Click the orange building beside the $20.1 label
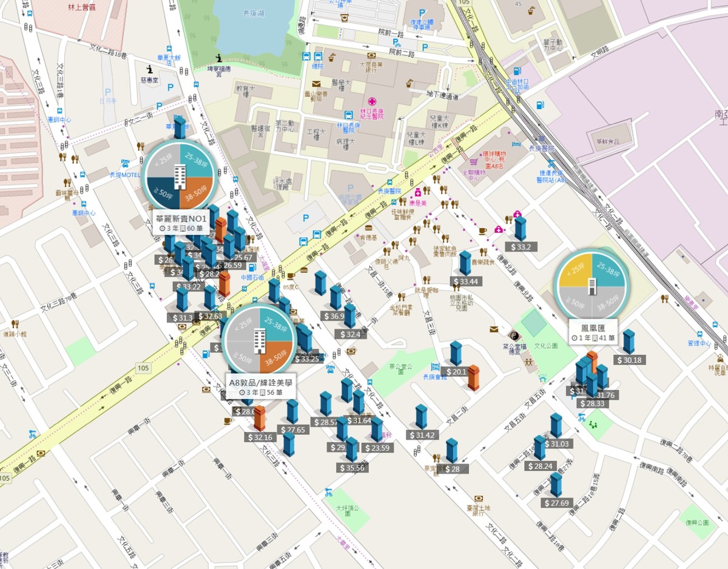 click(x=473, y=378)
